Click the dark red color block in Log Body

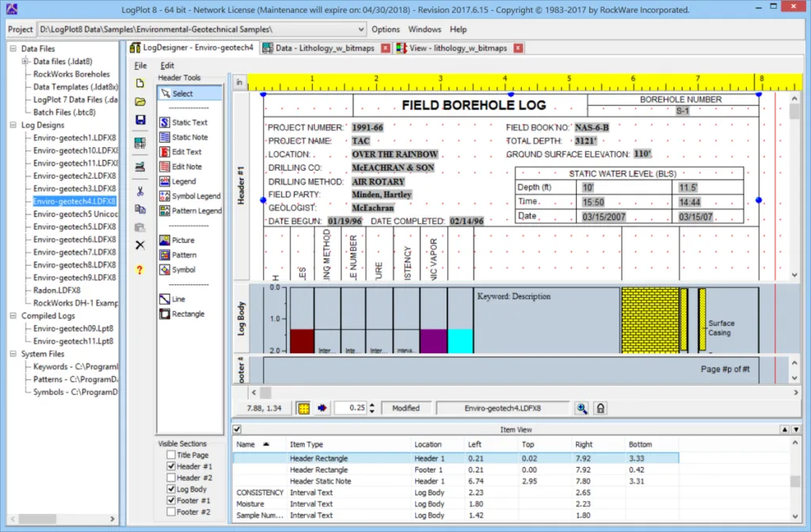(302, 341)
